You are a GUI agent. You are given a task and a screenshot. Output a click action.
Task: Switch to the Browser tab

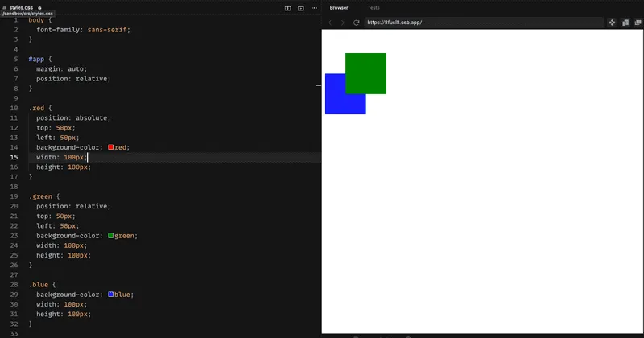[339, 7]
